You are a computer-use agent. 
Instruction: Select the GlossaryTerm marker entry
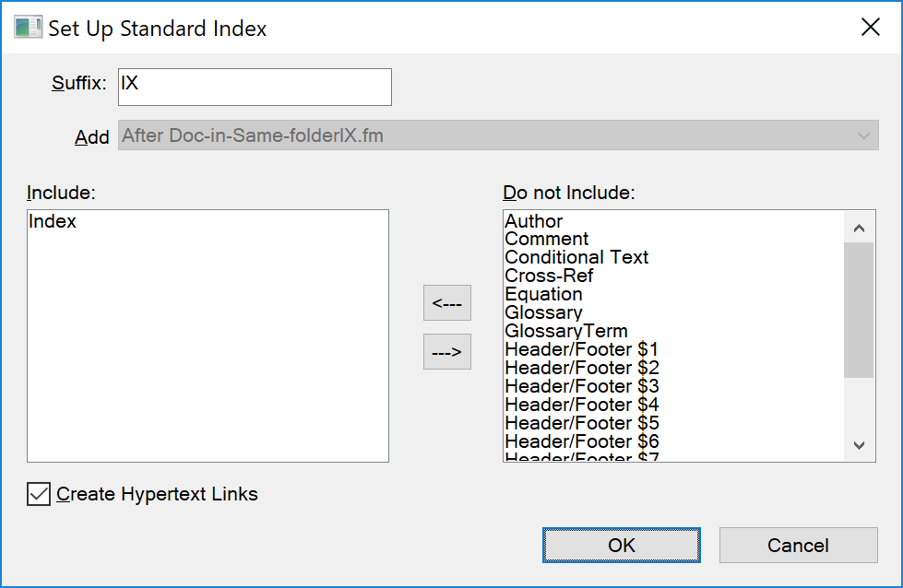pos(564,331)
